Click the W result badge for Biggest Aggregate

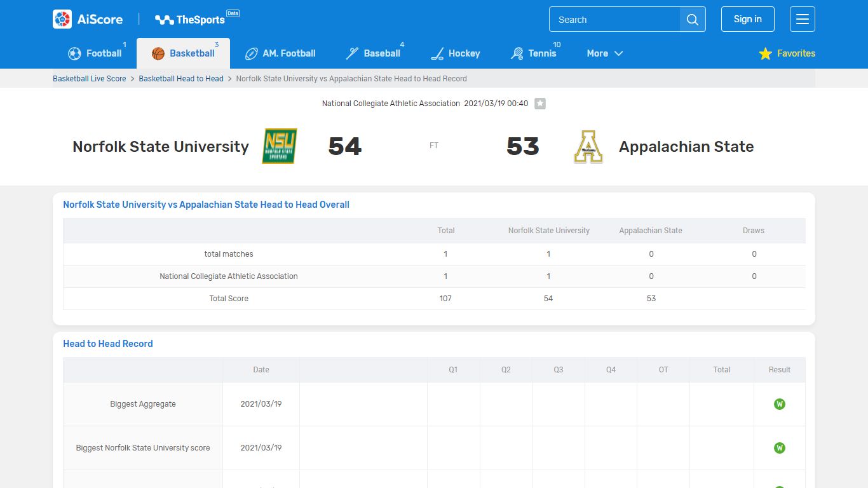pyautogui.click(x=780, y=404)
